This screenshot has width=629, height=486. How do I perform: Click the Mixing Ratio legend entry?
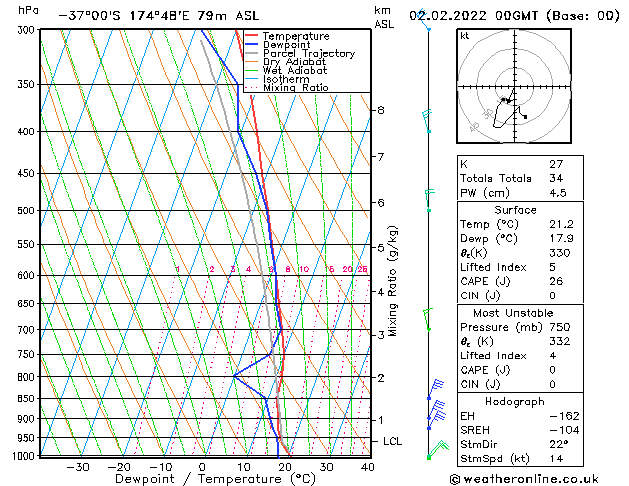tap(296, 87)
